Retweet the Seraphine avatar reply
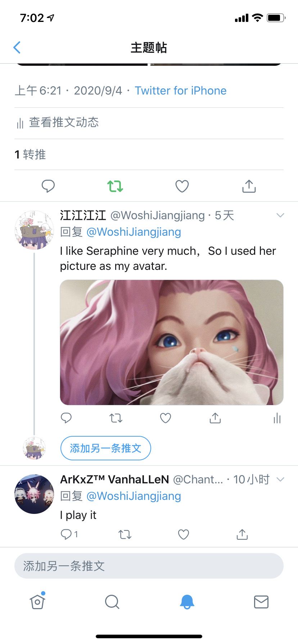 [x=116, y=418]
